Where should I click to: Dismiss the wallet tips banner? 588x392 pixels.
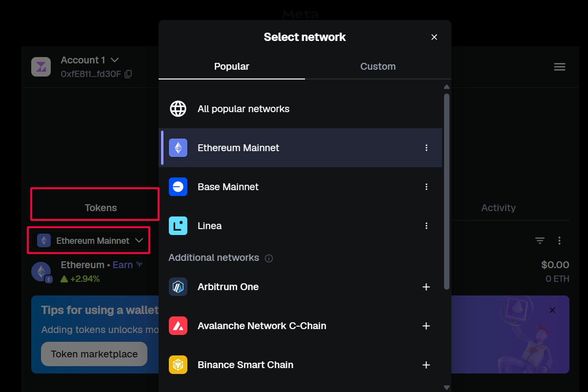click(552, 310)
